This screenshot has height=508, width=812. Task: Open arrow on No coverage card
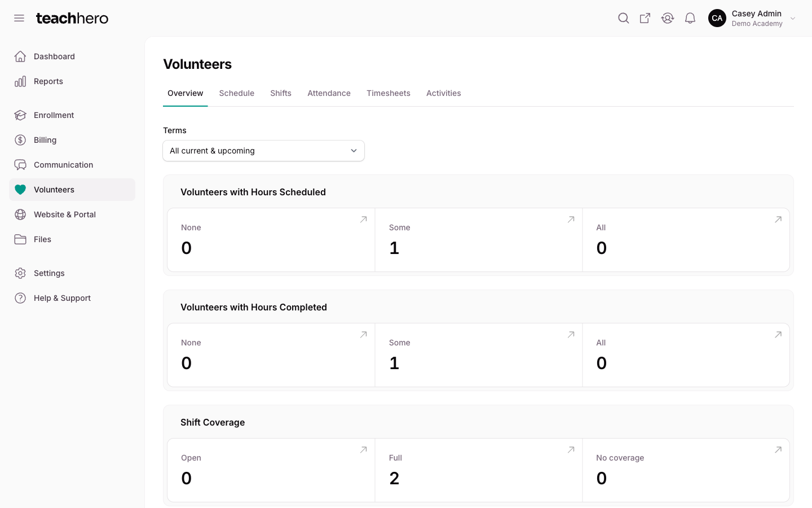pos(778,450)
